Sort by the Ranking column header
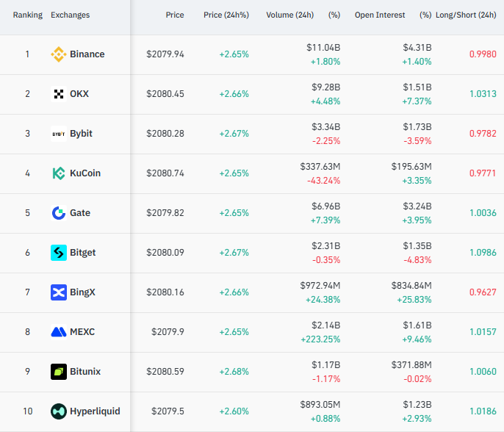This screenshot has height=432, width=504. 27,15
